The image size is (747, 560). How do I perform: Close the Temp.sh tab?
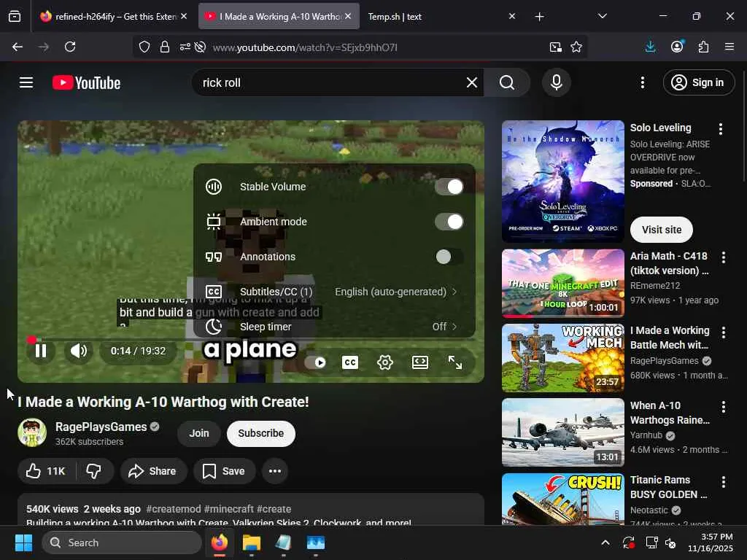(x=511, y=16)
